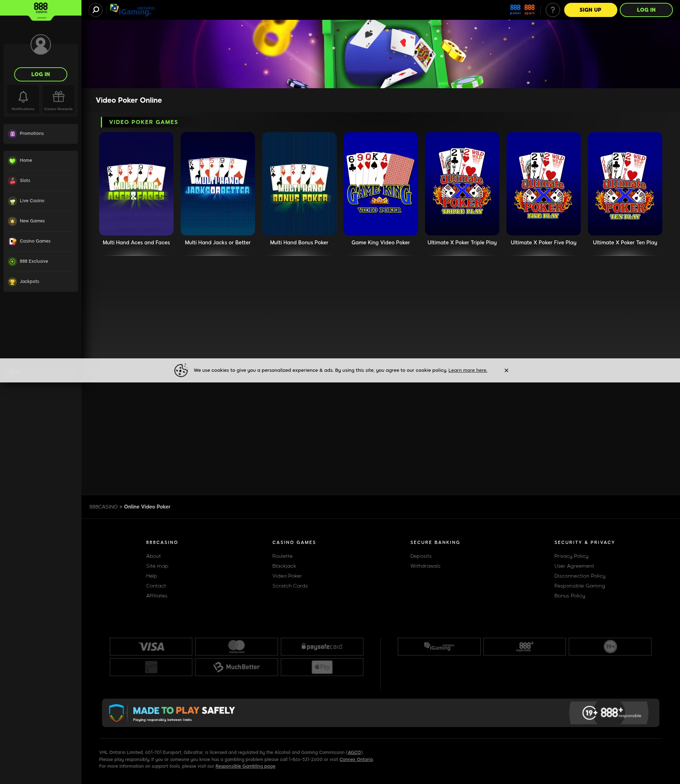This screenshot has height=784, width=680.
Task: Open the Disconnection Policy footer link
Action: (x=580, y=576)
